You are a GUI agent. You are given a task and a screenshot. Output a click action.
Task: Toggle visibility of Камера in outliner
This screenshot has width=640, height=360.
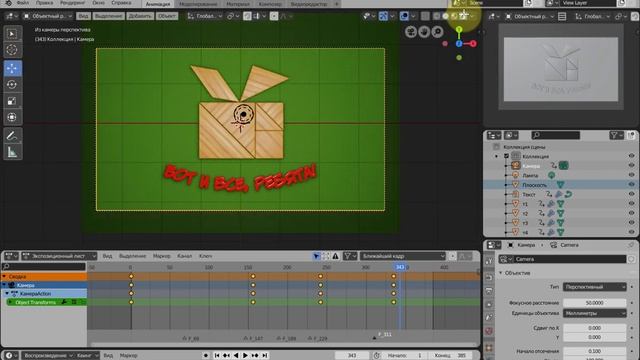[x=631, y=165]
